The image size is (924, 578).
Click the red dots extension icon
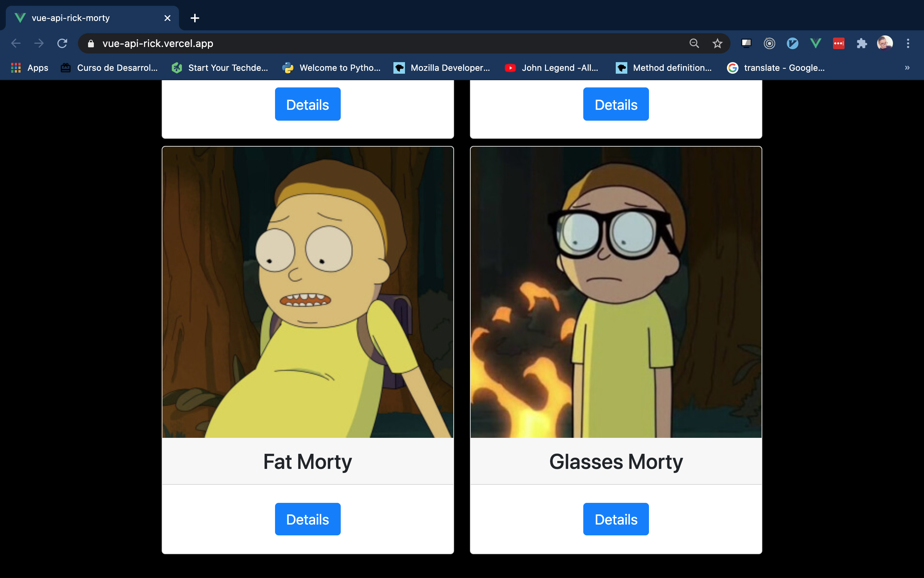838,43
